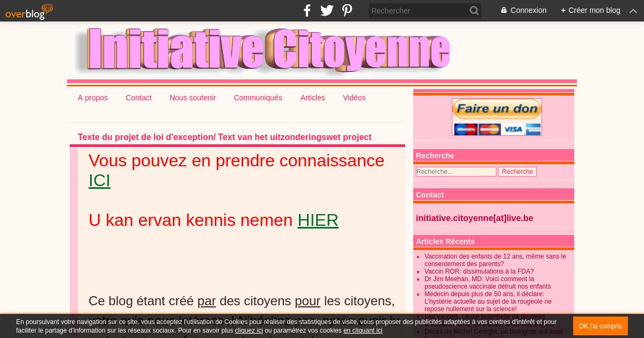
Task: Click the lock icon next to Connexion
Action: [504, 10]
